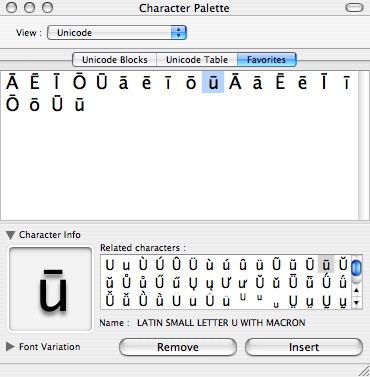This screenshot has width=370, height=377.
Task: Select ũ (small u tilde) in Related characters
Action: click(293, 265)
